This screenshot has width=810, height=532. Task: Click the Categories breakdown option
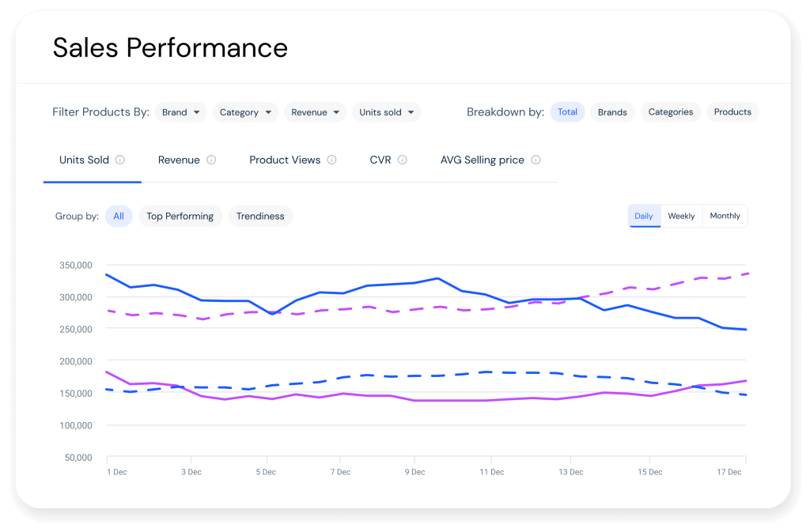point(671,111)
